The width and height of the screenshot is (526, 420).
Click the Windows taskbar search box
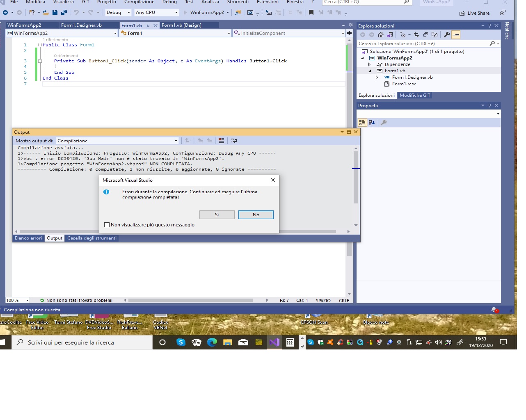click(x=82, y=342)
